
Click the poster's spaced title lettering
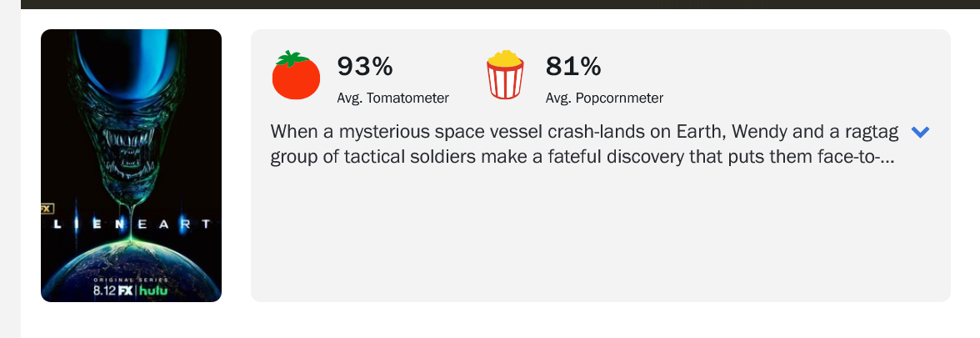tap(131, 224)
